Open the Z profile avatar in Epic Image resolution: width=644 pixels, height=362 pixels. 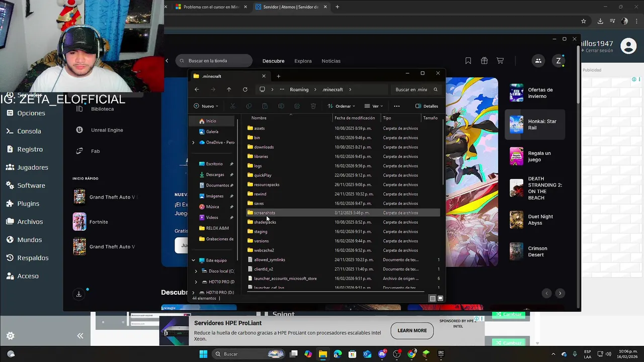click(x=558, y=61)
